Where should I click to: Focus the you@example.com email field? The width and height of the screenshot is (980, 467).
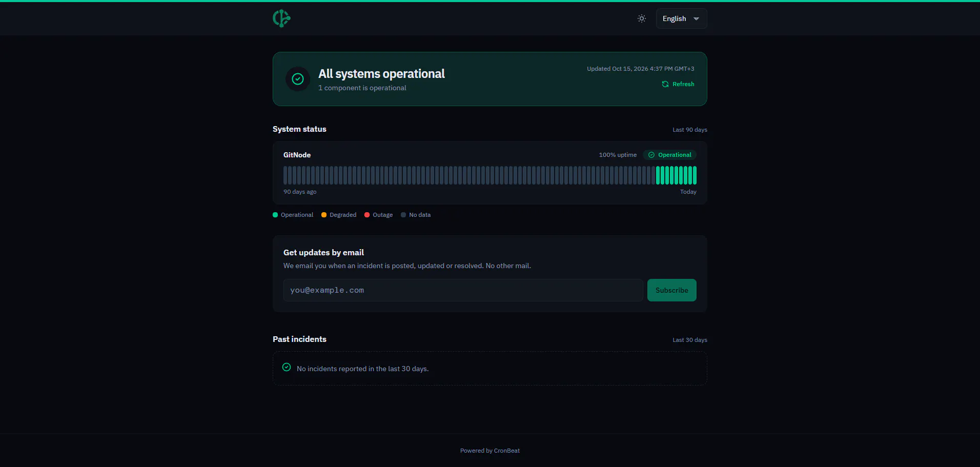coord(463,290)
